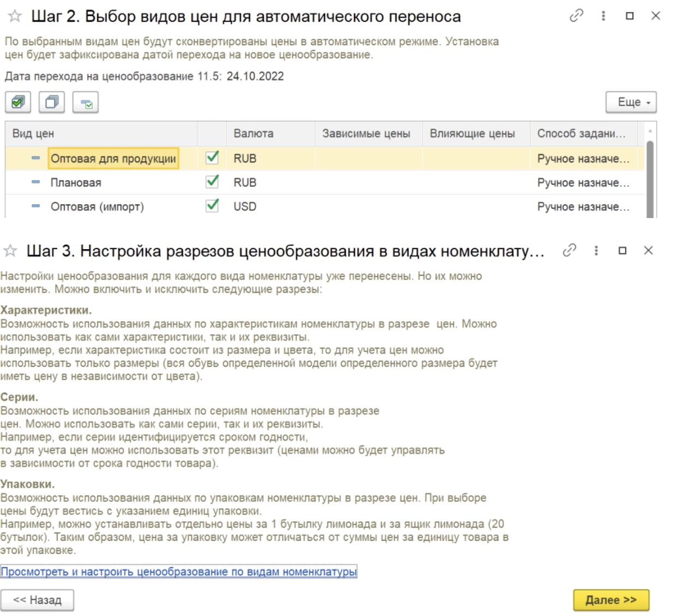This screenshot has height=616, width=685.
Task: Open three-dot menu in Step 2 header
Action: pyautogui.click(x=603, y=16)
